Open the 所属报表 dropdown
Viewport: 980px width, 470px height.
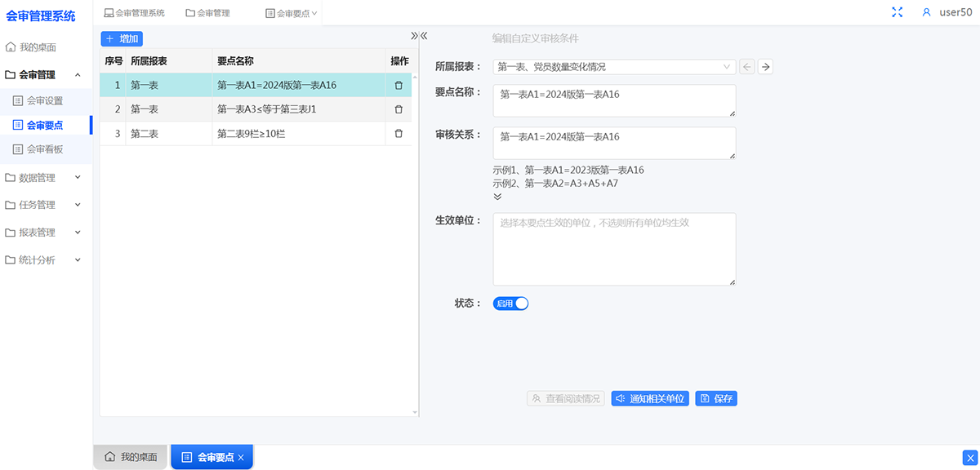(614, 67)
